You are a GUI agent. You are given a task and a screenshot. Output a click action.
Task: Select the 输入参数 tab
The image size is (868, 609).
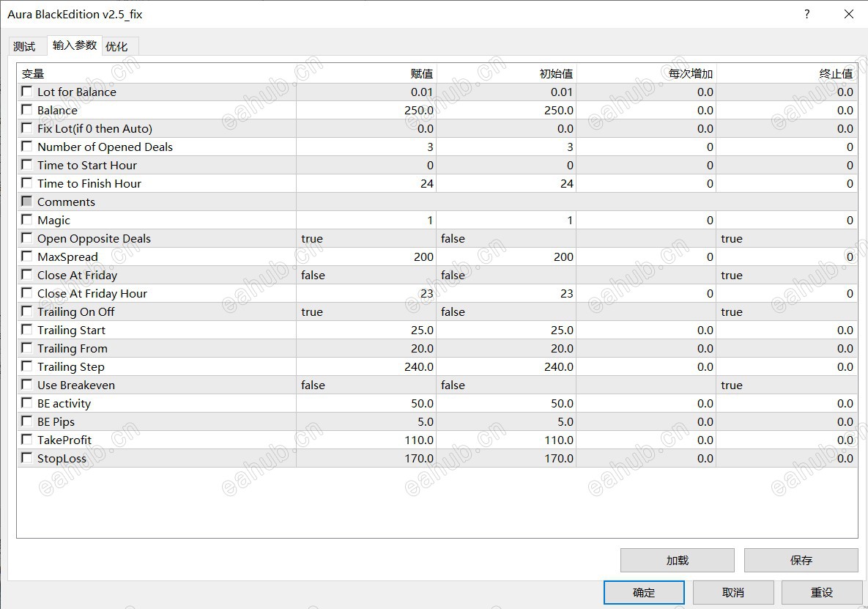(x=75, y=45)
